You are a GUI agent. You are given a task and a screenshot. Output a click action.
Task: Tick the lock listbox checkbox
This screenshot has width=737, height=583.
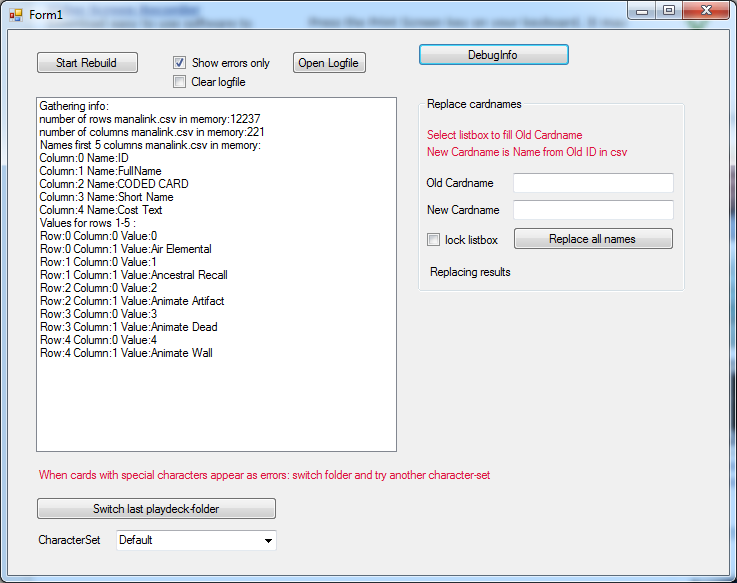point(434,240)
